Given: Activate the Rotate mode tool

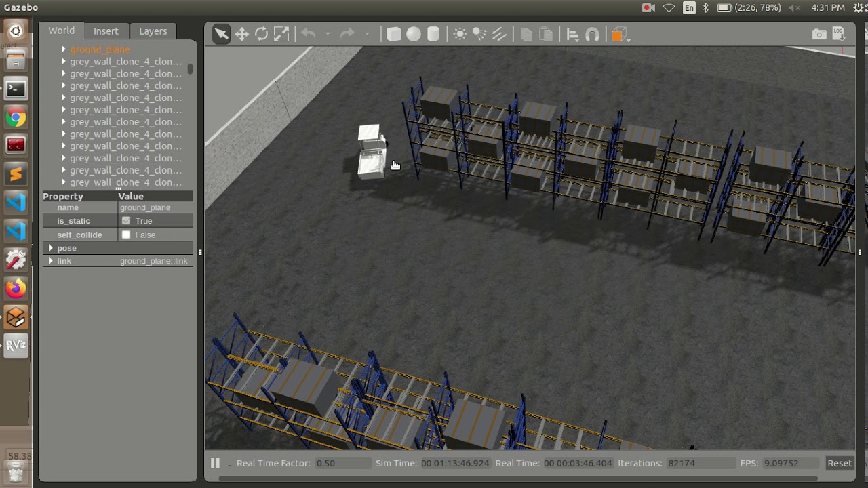Looking at the screenshot, I should pos(261,34).
